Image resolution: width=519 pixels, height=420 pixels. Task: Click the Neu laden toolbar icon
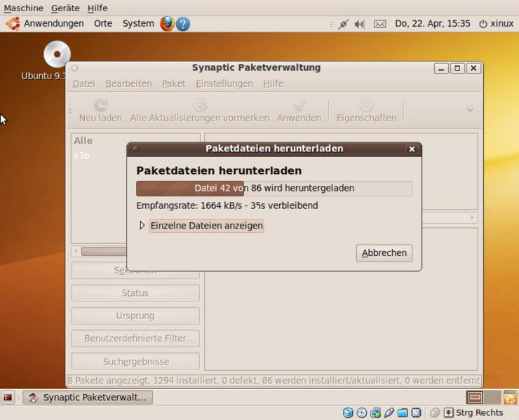pos(100,105)
